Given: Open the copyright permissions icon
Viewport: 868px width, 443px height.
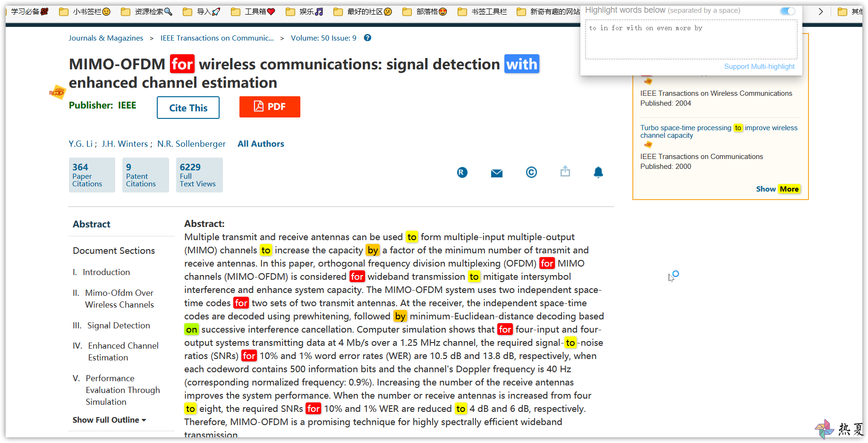Looking at the screenshot, I should point(531,173).
